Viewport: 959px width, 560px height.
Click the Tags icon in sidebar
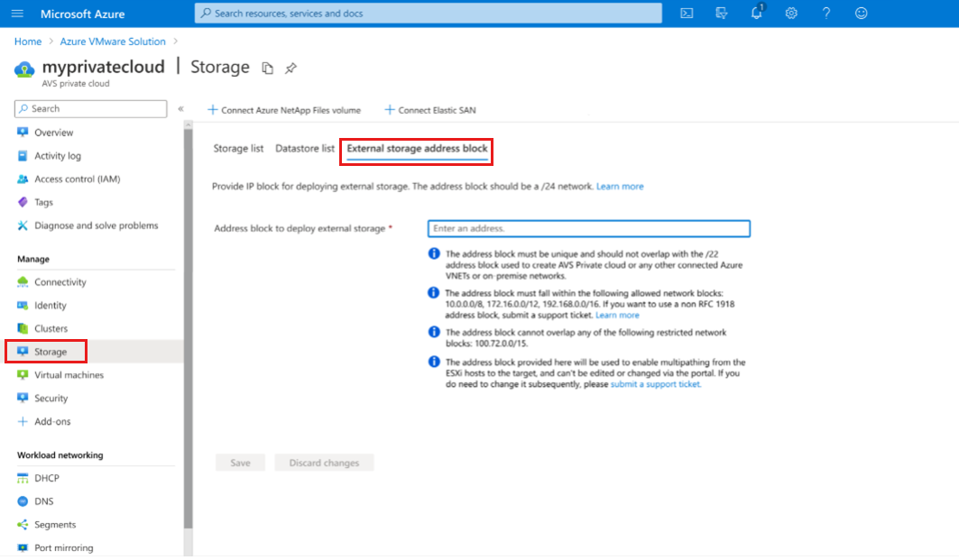[23, 202]
